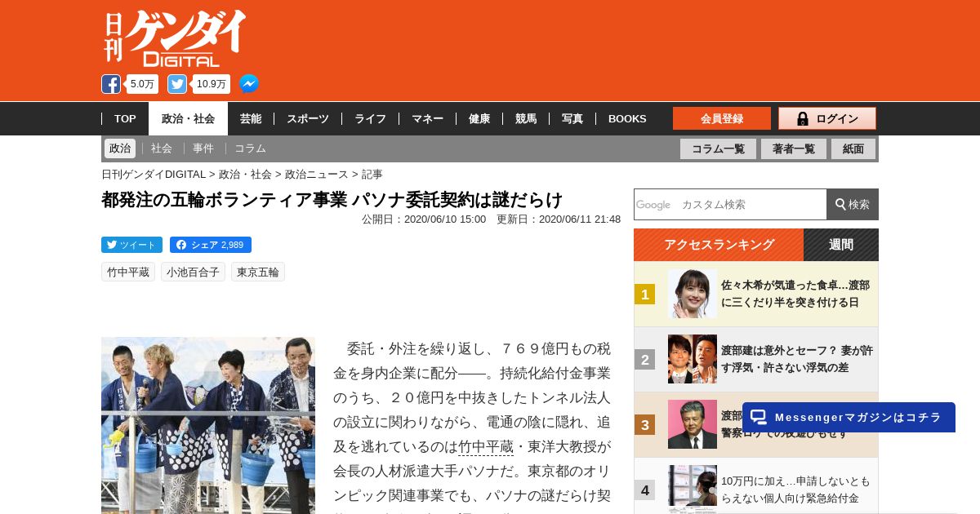The height and width of the screenshot is (514, 980).
Task: Open the 写真 menu item
Action: 572,119
